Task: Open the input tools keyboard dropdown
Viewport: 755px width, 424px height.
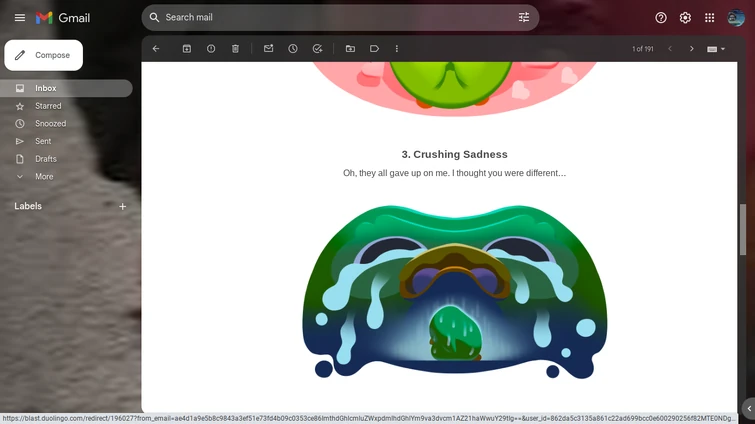Action: coord(716,49)
